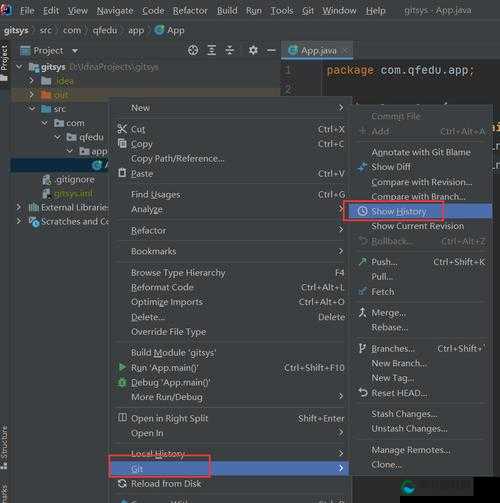Click the Select Opened File target icon
This screenshot has height=503, width=500.
(193, 50)
